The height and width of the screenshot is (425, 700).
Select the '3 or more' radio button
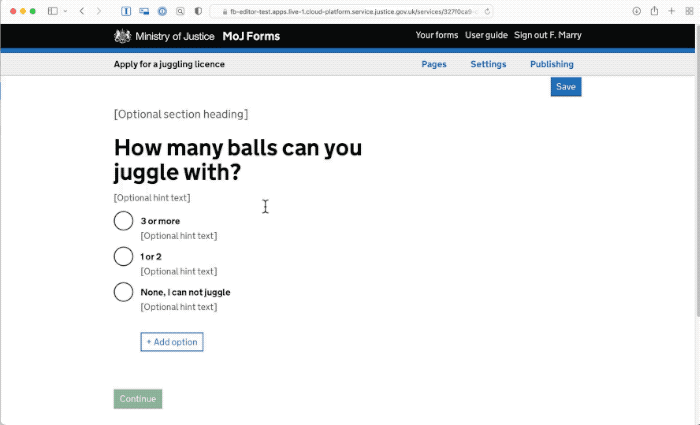click(123, 221)
